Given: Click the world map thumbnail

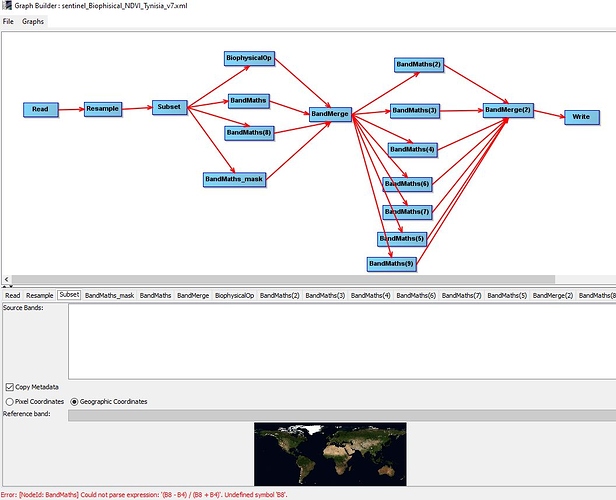Looking at the screenshot, I should (330, 454).
